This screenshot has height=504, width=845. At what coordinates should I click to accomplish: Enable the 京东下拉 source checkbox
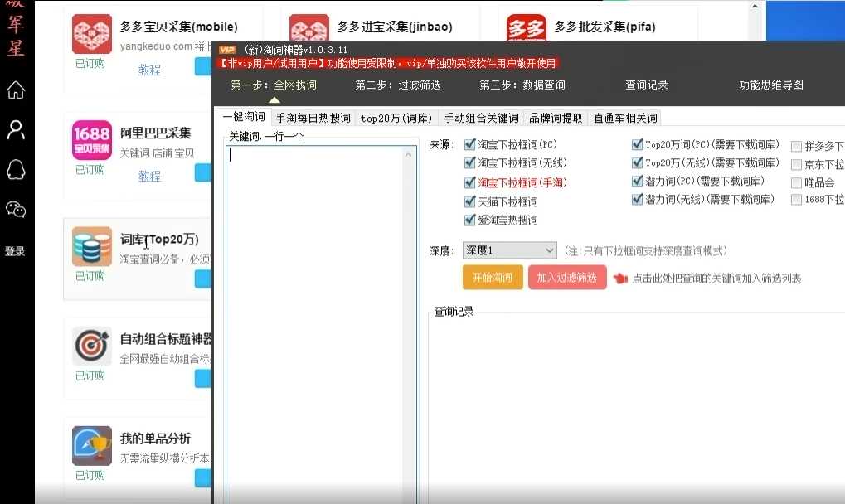click(796, 164)
